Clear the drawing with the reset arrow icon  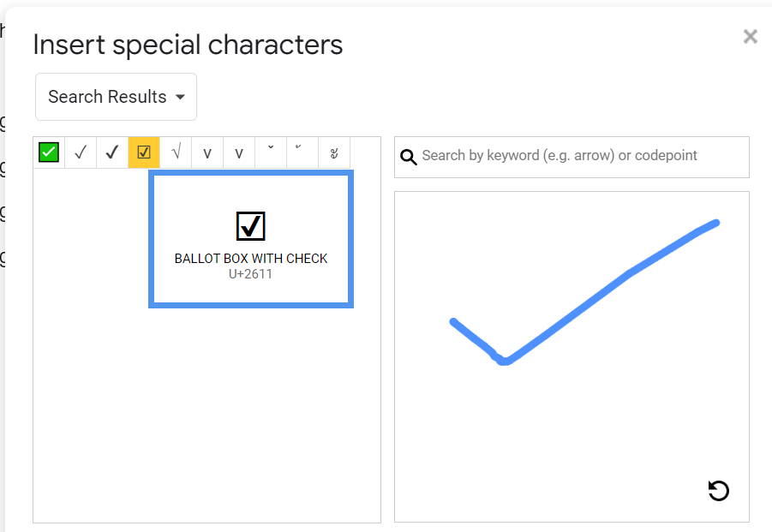point(718,491)
